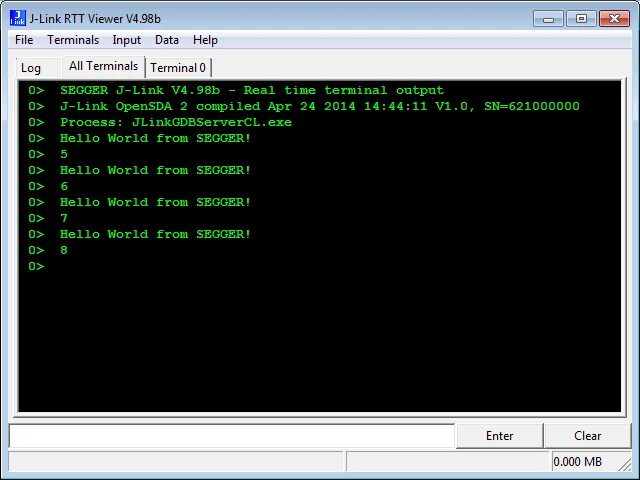The height and width of the screenshot is (480, 640).
Task: Click the 'SEGGER J-Link V4.98b - Real time terminal output' line
Action: pos(252,90)
